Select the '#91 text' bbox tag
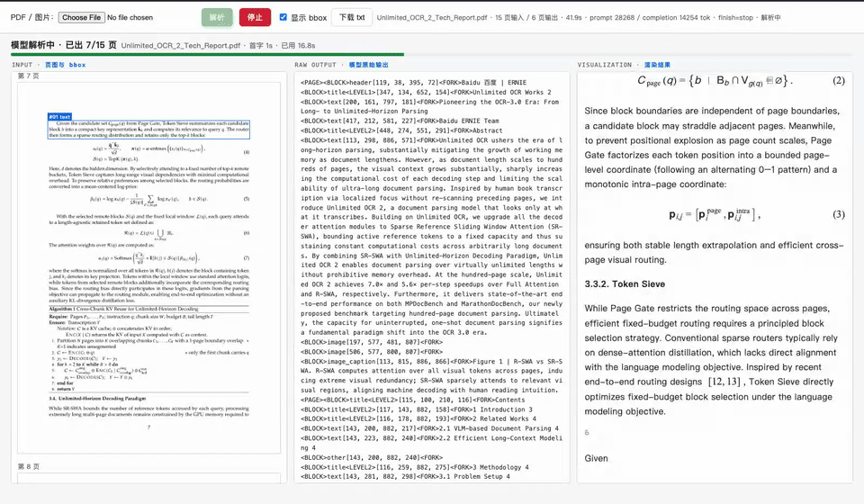Viewport: 864px width, 504px height. pos(59,117)
